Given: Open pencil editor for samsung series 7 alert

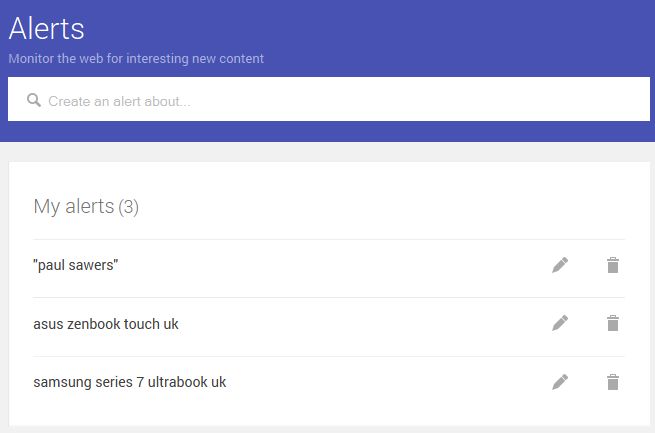Looking at the screenshot, I should [560, 382].
